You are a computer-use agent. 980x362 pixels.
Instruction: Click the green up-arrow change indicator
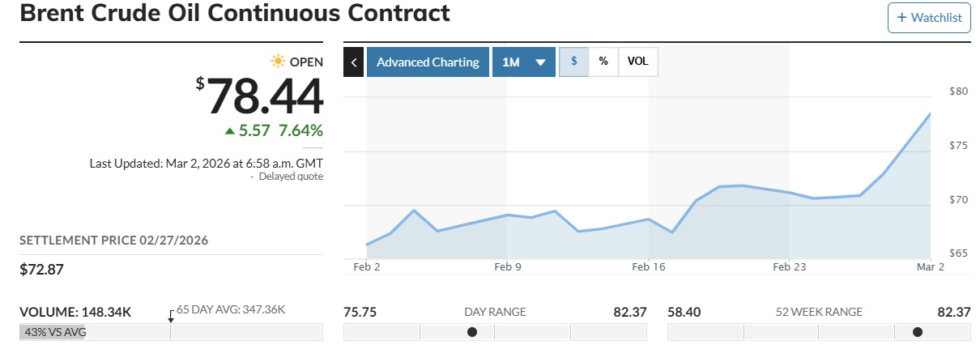point(229,131)
